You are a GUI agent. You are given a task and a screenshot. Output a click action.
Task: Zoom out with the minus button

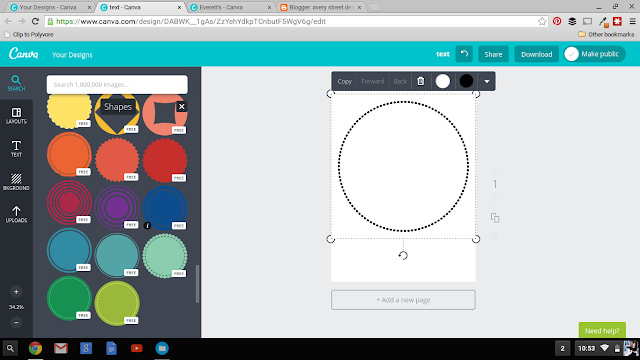click(16, 322)
